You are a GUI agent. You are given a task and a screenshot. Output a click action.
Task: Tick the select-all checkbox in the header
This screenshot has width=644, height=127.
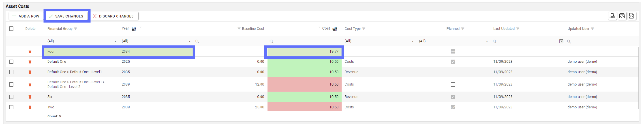[11, 29]
